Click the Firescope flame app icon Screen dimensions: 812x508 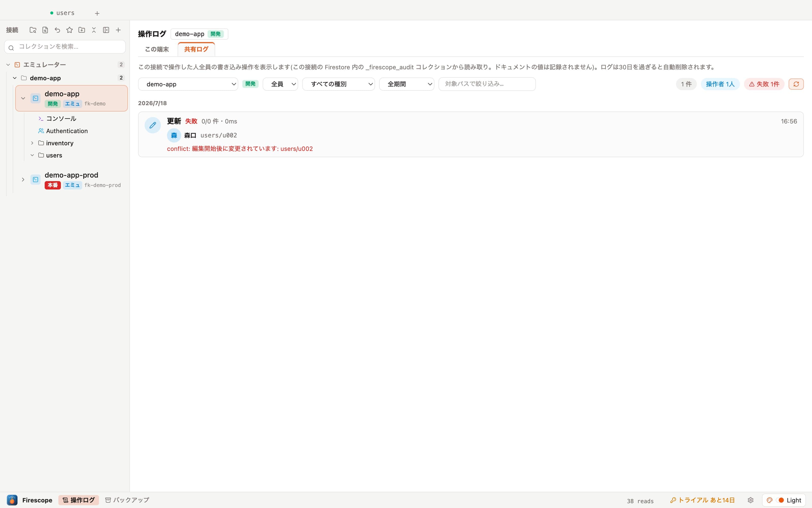[x=12, y=500]
